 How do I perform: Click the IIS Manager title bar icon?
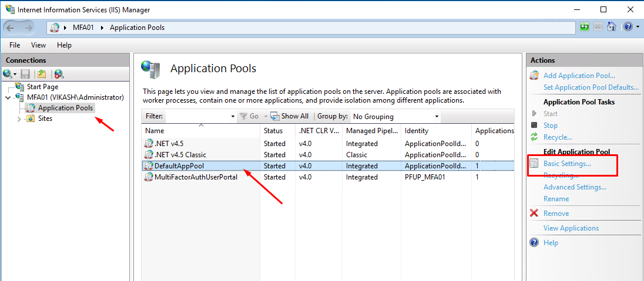(9, 9)
